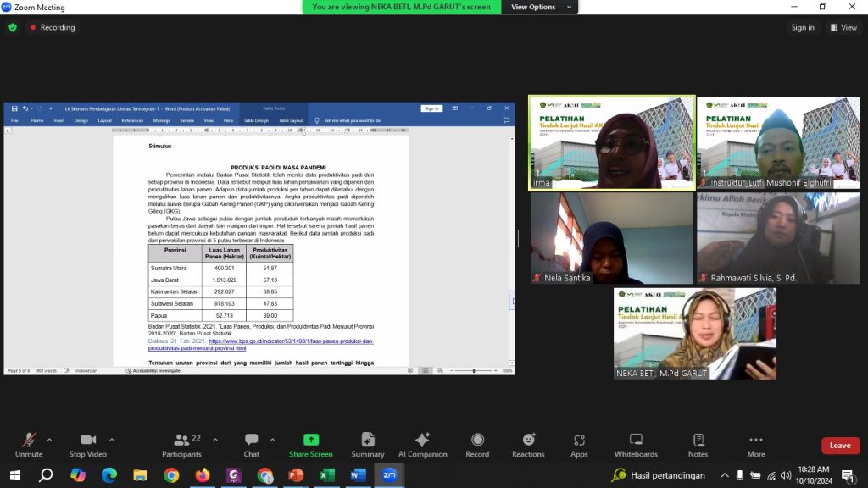The image size is (868, 488).
Task: Open the Share Screen option
Action: coord(310,443)
